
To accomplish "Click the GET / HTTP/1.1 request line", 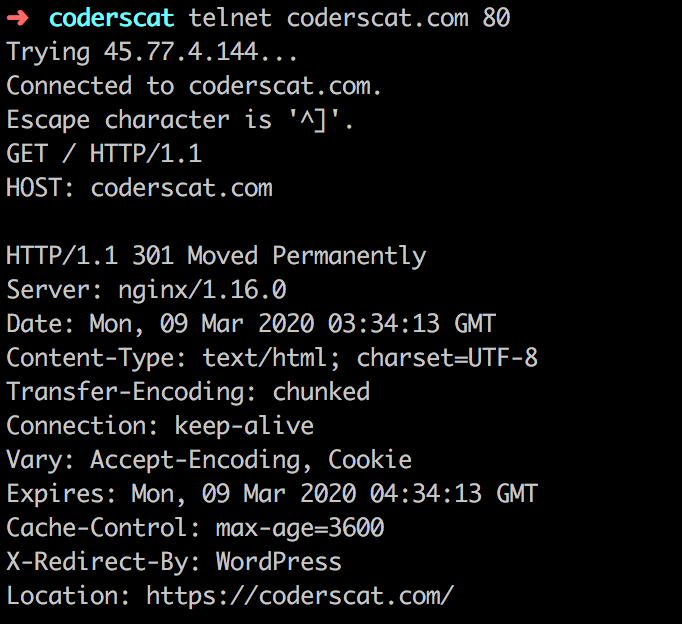I will point(104,154).
